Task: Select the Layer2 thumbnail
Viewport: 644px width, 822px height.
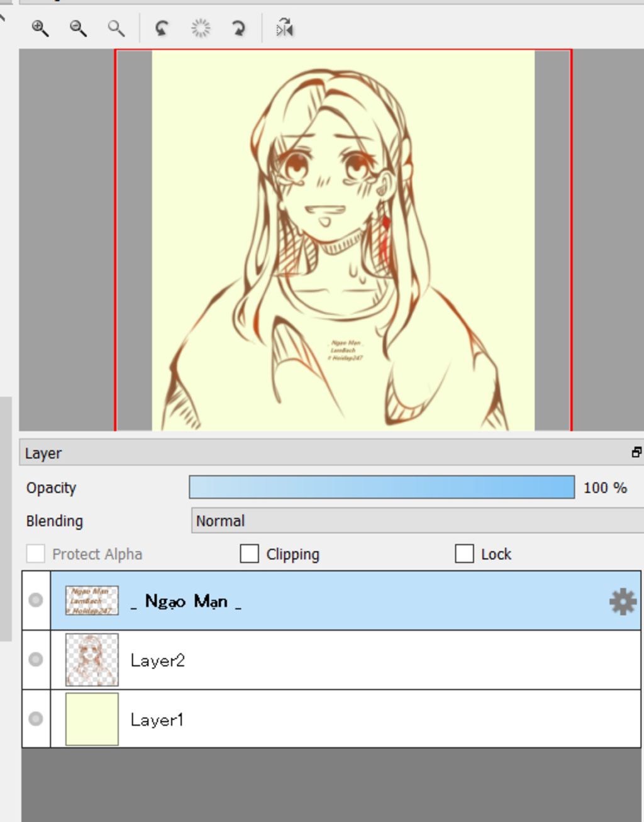Action: 92,660
